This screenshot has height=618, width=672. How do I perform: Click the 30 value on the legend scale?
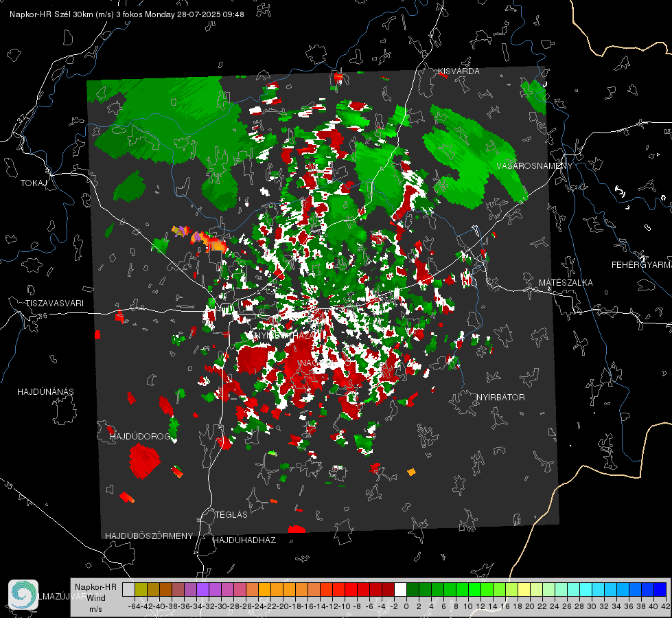click(592, 606)
